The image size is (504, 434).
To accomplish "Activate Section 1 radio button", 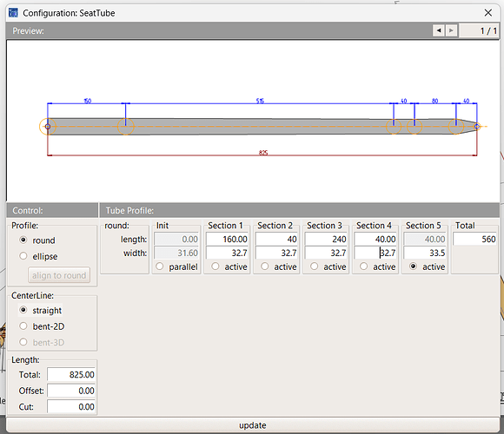I will coord(216,266).
